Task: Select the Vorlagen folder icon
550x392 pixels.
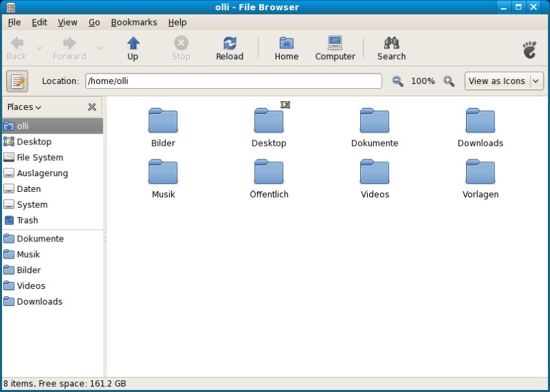Action: pyautogui.click(x=480, y=172)
